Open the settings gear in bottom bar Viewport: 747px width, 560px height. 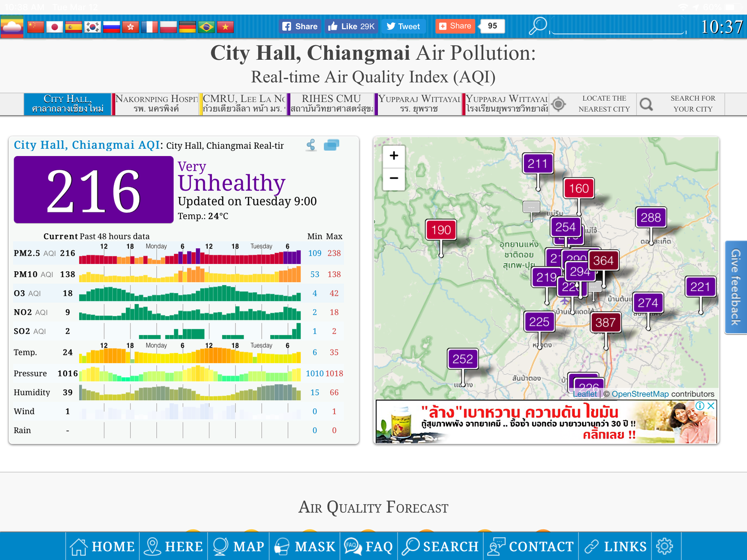click(664, 546)
